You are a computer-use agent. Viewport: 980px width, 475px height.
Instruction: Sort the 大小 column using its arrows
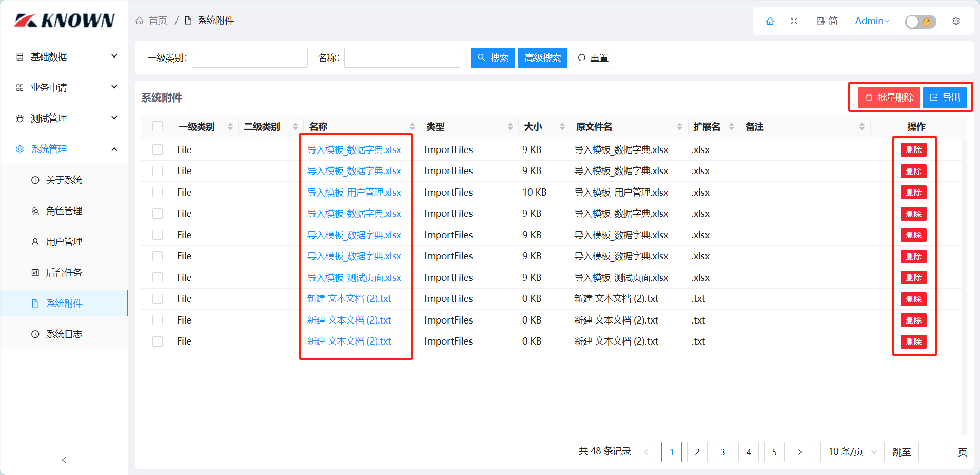click(562, 127)
